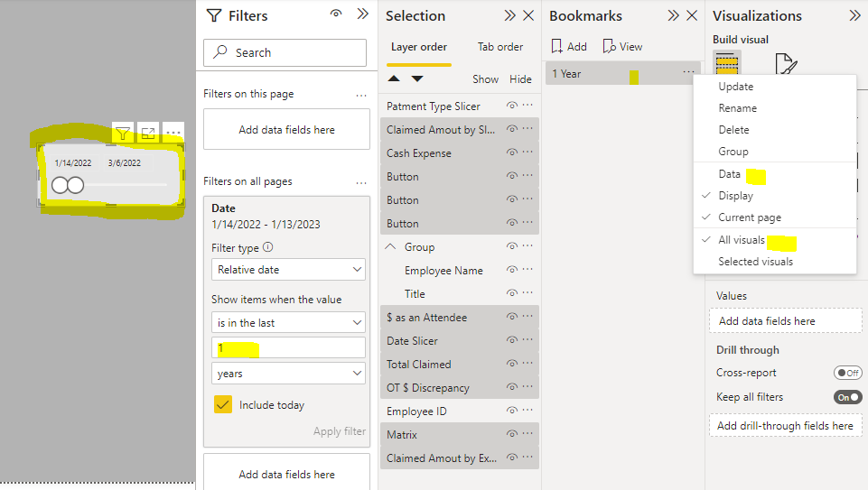
Task: Hide the Matrix layer
Action: [512, 433]
